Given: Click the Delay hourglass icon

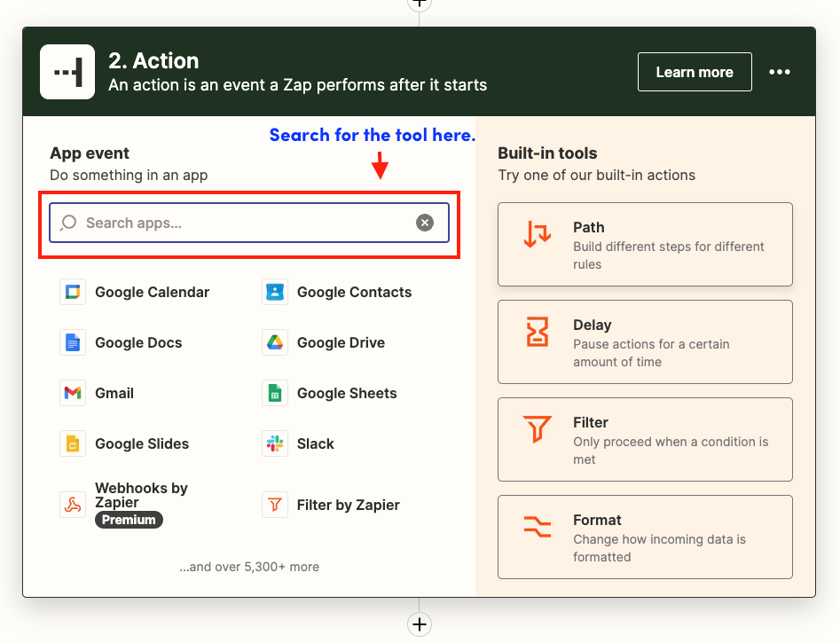Looking at the screenshot, I should [x=538, y=332].
